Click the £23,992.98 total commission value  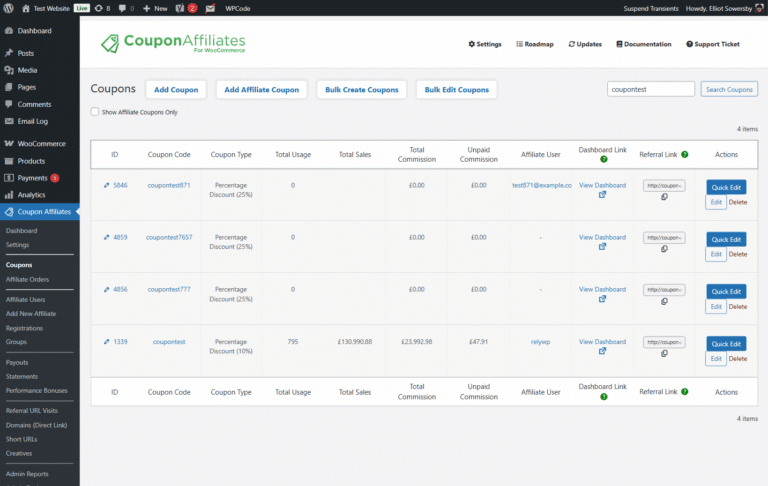417,342
